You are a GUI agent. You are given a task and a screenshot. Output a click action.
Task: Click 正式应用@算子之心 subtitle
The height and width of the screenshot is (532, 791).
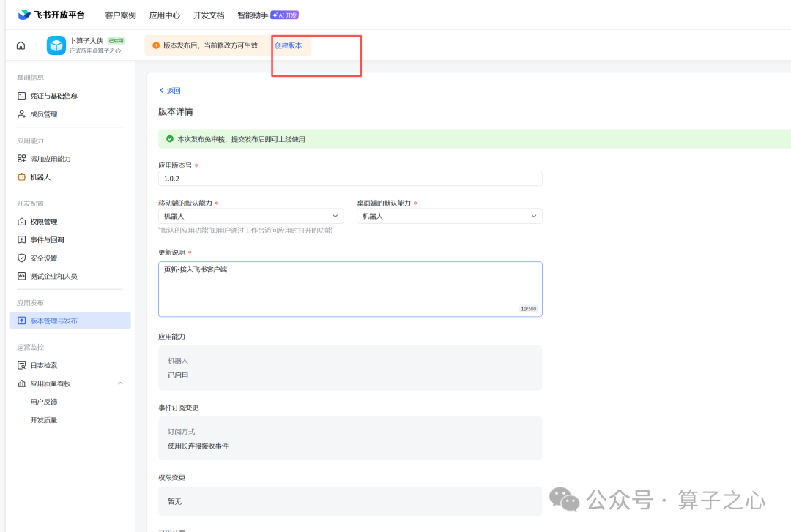[95, 51]
